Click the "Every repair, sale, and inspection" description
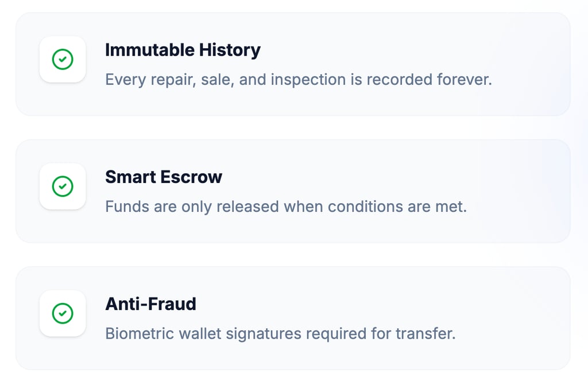Viewport: 588px width, 392px height. pos(299,79)
